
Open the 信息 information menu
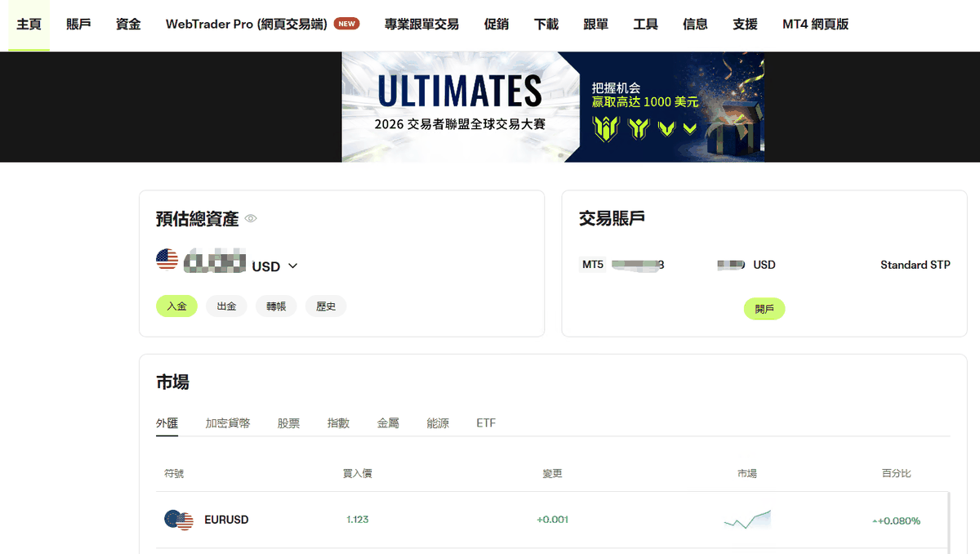696,25
